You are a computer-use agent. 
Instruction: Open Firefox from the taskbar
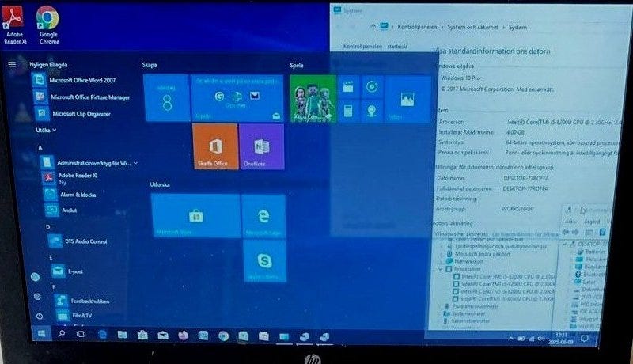(183, 336)
